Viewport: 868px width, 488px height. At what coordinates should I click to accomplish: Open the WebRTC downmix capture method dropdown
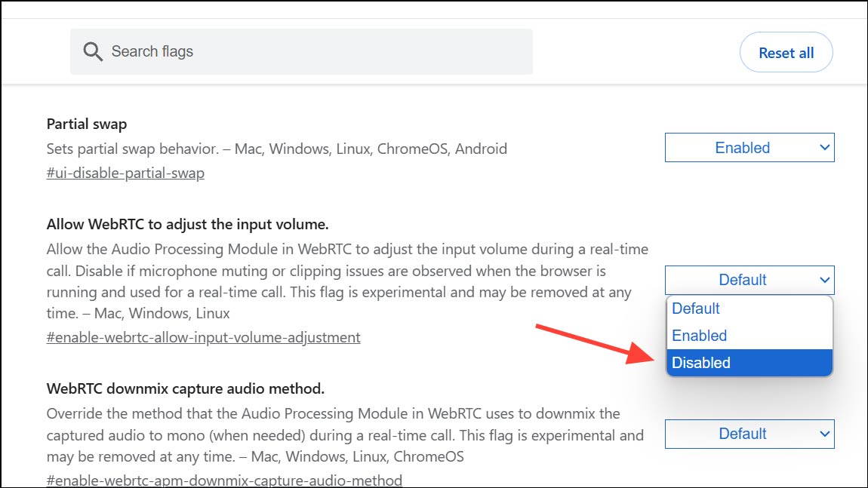point(749,434)
